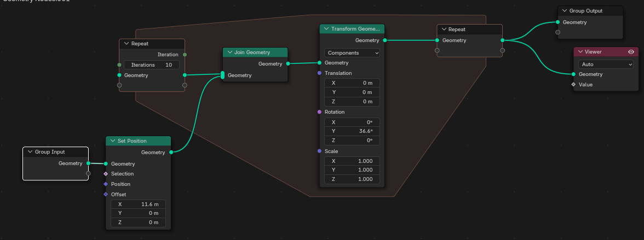Click the Translation vector socket

point(320,73)
